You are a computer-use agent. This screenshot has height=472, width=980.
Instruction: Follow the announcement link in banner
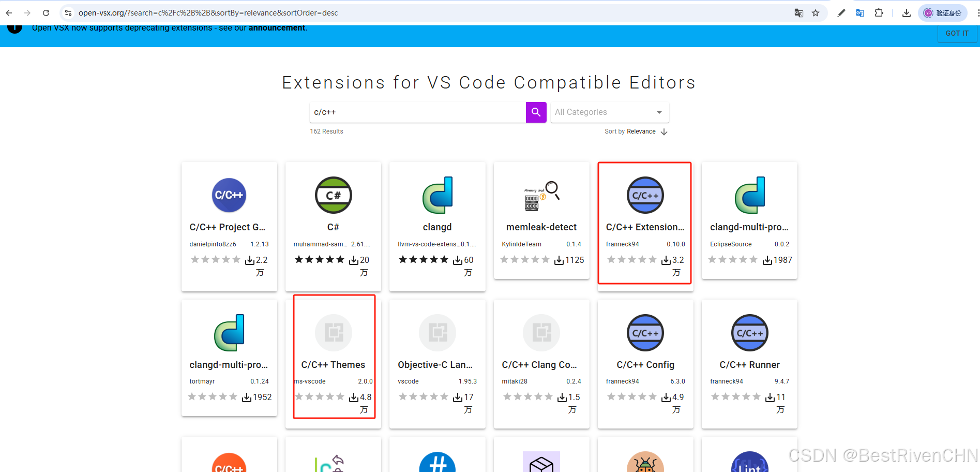[277, 28]
